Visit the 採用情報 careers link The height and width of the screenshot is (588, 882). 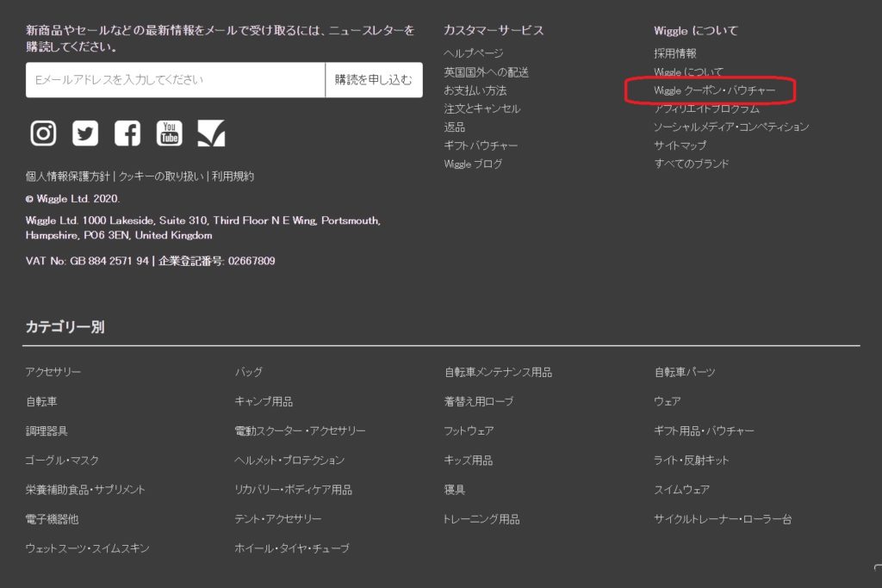[x=674, y=53]
